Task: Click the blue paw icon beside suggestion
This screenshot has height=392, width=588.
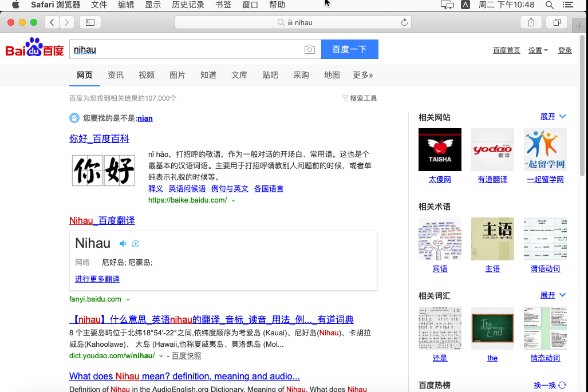Action: point(74,118)
